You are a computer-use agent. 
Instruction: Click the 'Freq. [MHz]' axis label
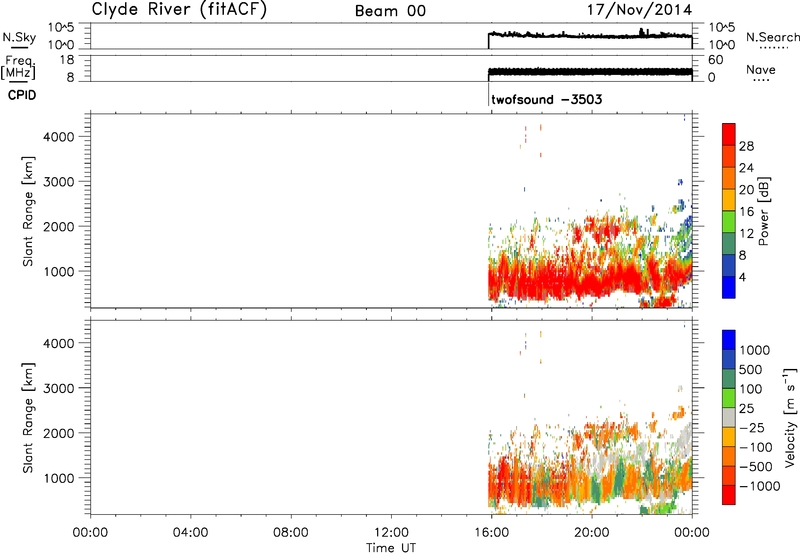pos(19,68)
